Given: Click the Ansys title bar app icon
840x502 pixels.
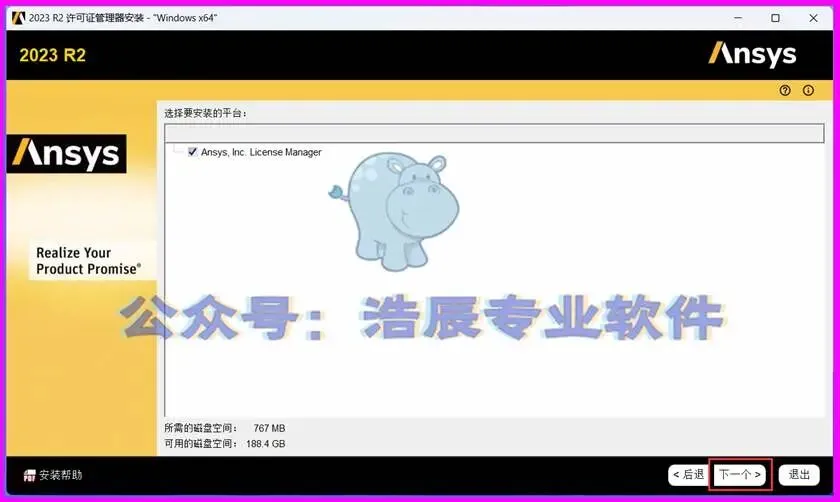Looking at the screenshot, I should (18, 18).
